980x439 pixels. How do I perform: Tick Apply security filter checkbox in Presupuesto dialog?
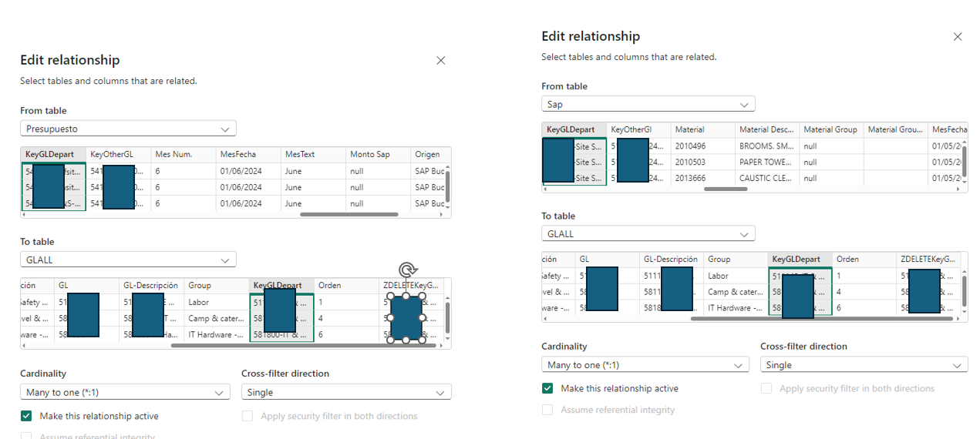coord(248,416)
